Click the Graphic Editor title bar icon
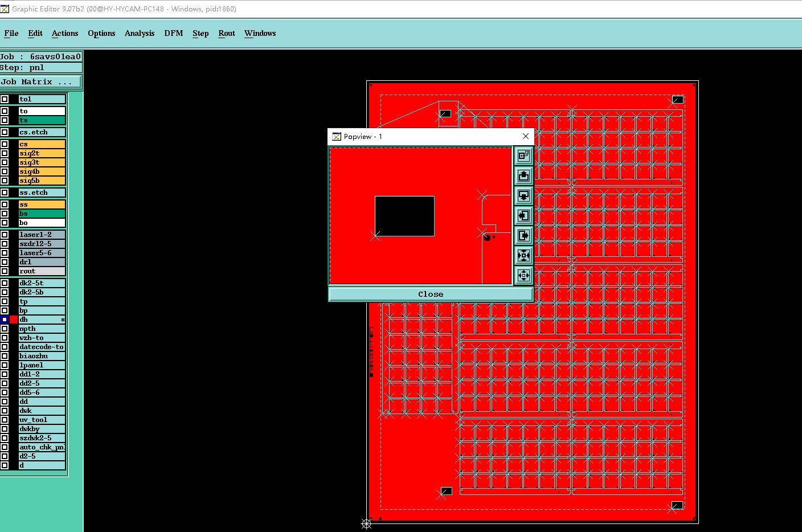Screen dimensions: 802x532 point(5,9)
